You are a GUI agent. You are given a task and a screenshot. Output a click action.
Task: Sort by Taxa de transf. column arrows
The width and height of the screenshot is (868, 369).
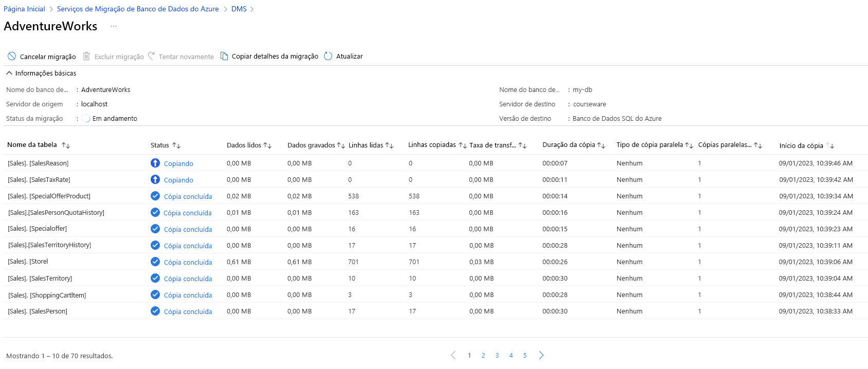pyautogui.click(x=522, y=145)
